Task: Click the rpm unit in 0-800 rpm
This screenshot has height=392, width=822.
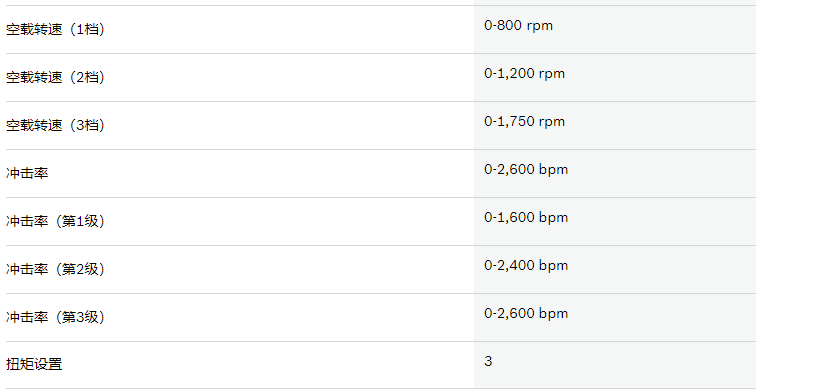Action: pos(540,26)
